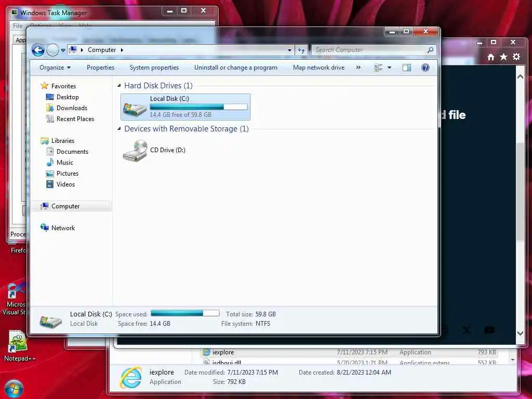532x399 pixels.
Task: Click the Back navigation arrow in Explorer
Action: 38,50
